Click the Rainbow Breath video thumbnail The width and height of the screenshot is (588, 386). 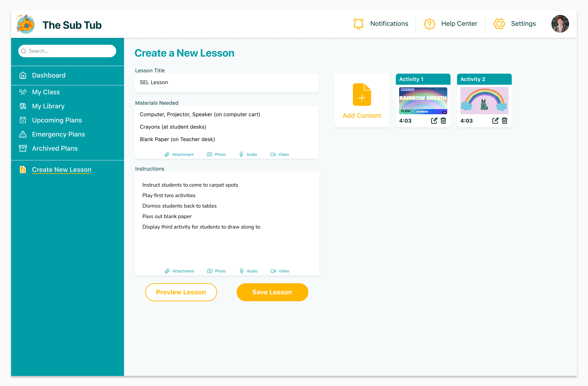point(423,101)
